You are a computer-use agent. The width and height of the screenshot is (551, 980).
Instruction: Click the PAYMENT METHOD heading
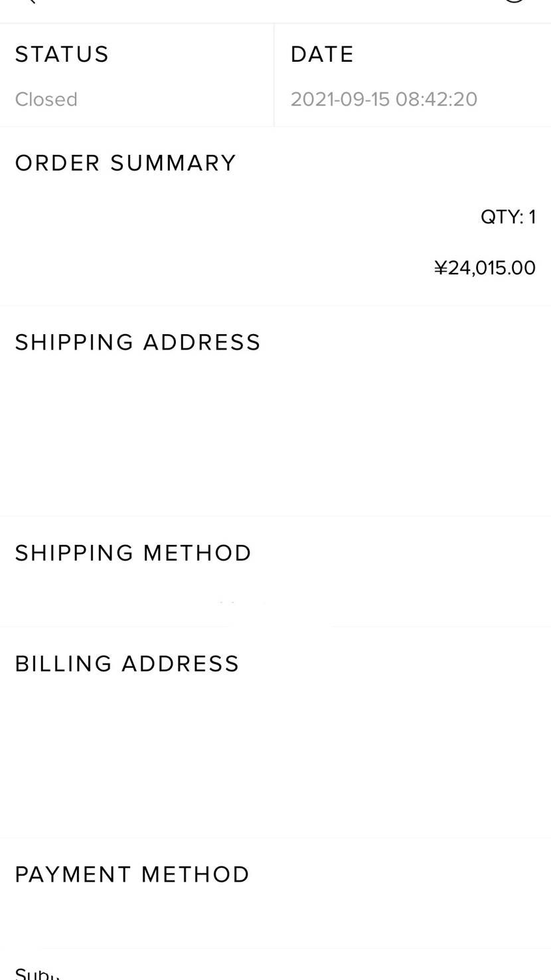(x=132, y=875)
